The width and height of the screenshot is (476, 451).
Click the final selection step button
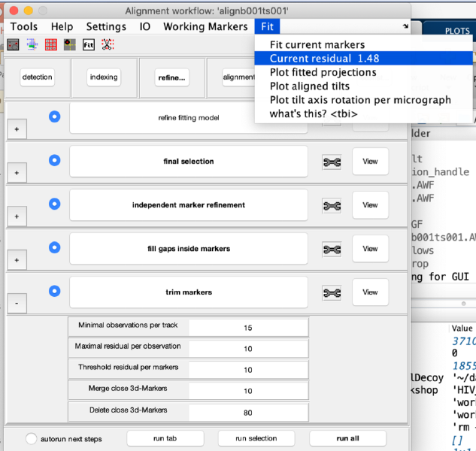pyautogui.click(x=189, y=162)
